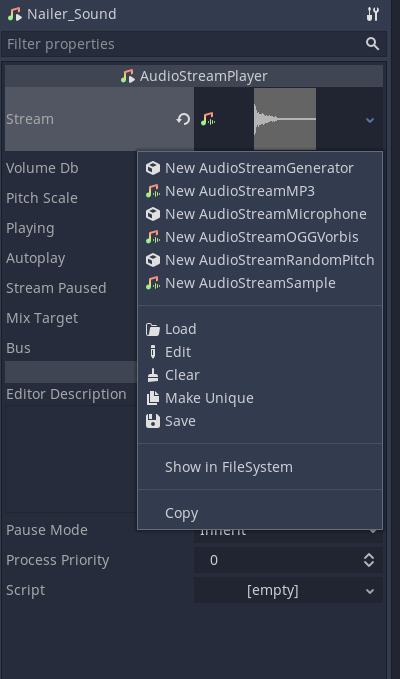Select the Load folder icon

click(153, 329)
